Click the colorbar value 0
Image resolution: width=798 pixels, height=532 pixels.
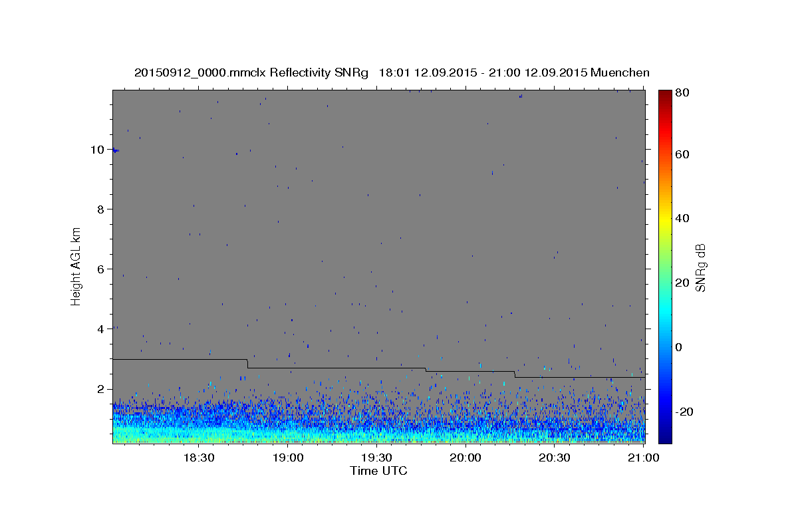tap(680, 347)
